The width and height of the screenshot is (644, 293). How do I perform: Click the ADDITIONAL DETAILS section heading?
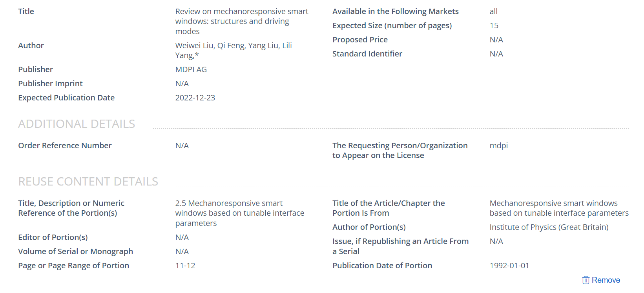pos(77,124)
